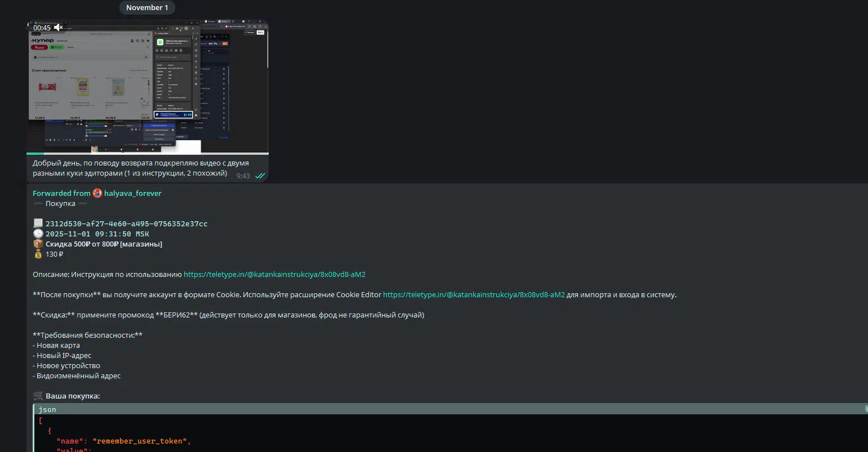Click the November 1 date badge
Screen dimensions: 868x452
pyautogui.click(x=147, y=7)
